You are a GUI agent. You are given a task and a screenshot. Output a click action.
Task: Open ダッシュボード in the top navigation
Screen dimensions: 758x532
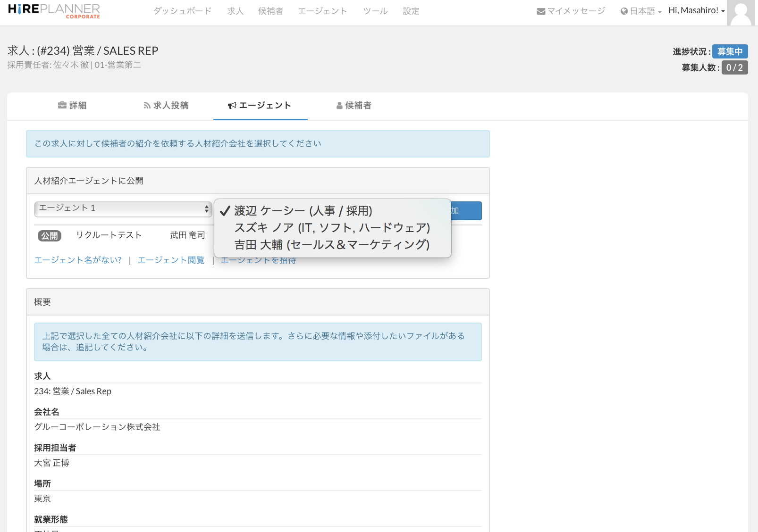pyautogui.click(x=182, y=11)
